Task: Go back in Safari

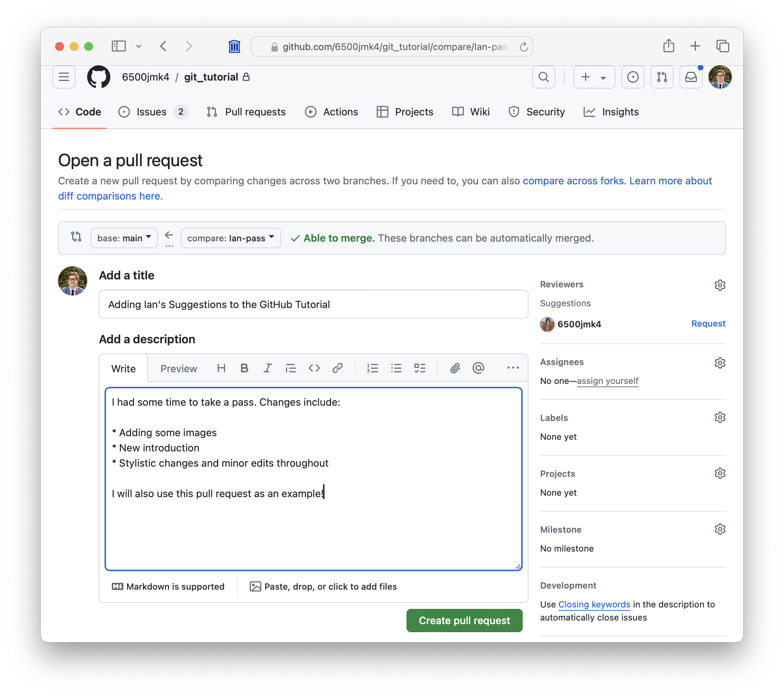Action: [x=163, y=46]
